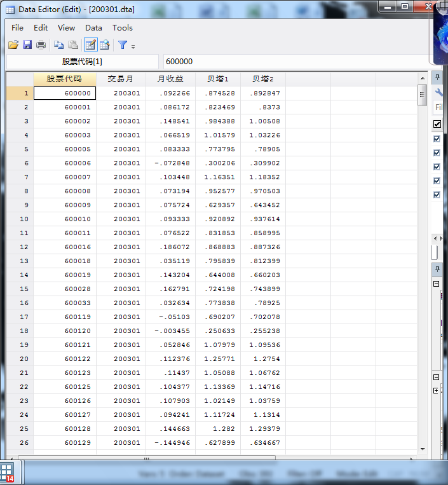Image resolution: width=448 pixels, height=485 pixels.
Task: Select cell 600008 in row 8
Action: (x=65, y=191)
